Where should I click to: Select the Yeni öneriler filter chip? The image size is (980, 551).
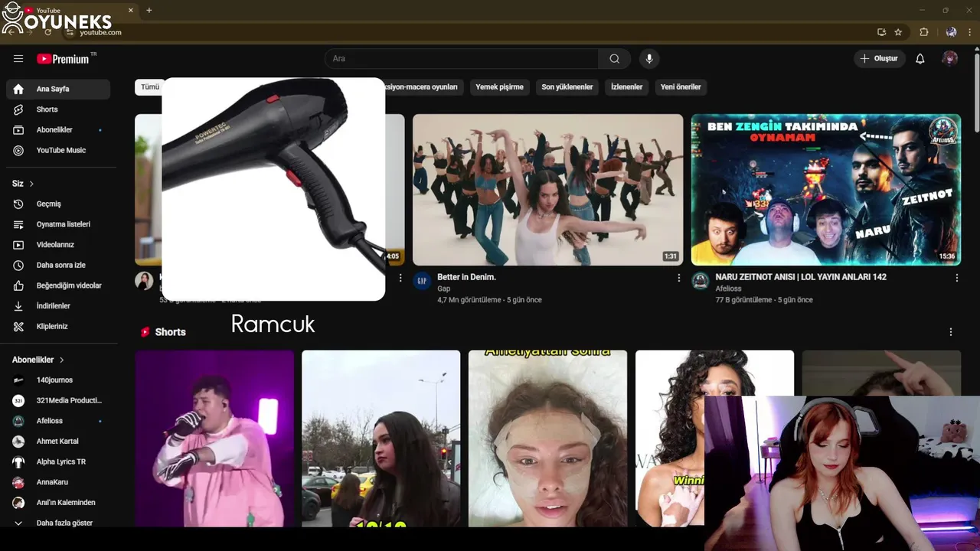(x=681, y=87)
